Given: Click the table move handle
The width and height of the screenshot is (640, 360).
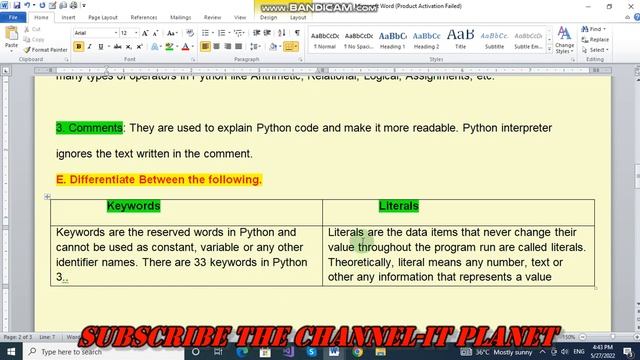Looking at the screenshot, I should (47, 197).
